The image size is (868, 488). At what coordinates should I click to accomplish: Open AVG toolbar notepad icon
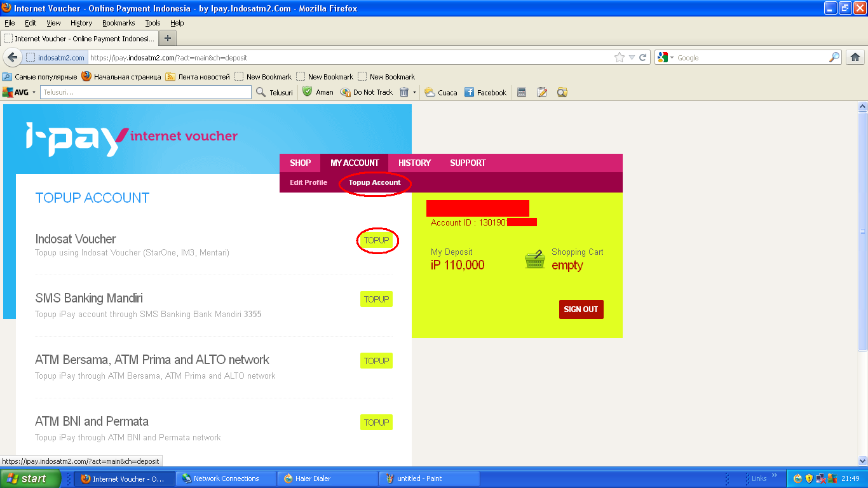point(542,92)
